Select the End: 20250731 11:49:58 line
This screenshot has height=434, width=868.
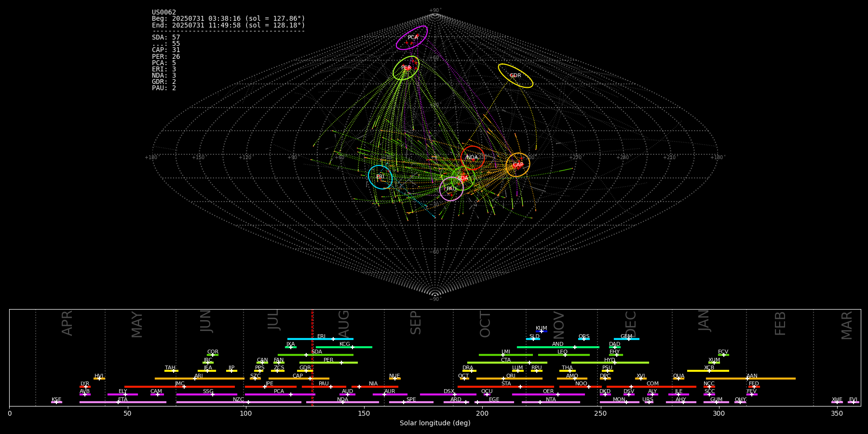(x=229, y=25)
